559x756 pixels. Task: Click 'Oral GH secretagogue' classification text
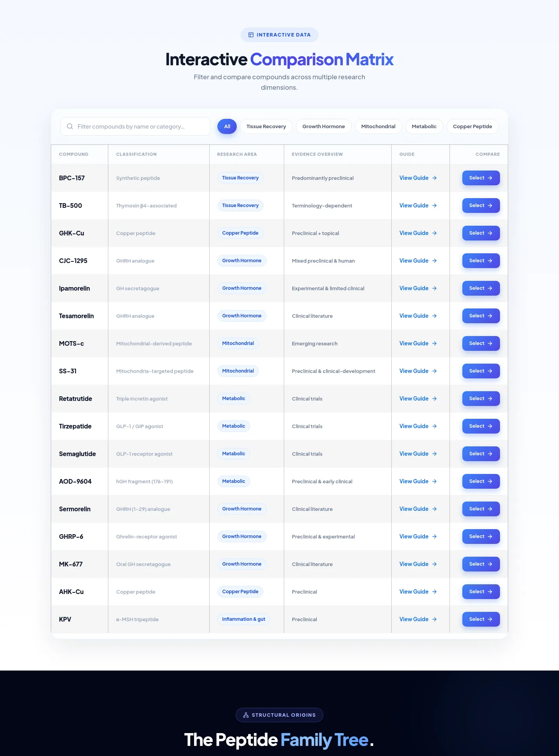143,564
